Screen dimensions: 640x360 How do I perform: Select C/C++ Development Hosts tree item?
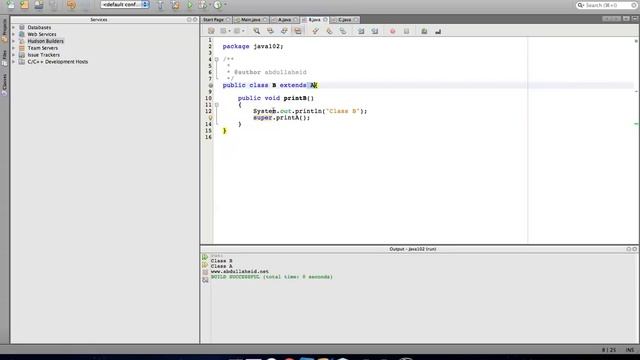58,62
